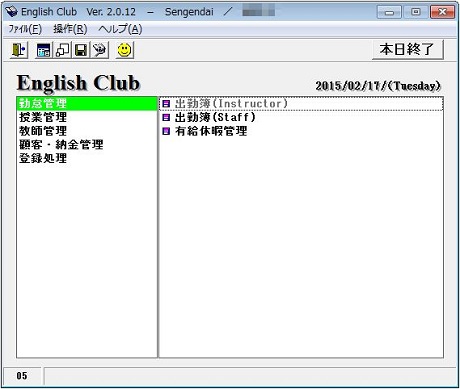Select 勤怠管理 in the left list
The height and width of the screenshot is (389, 460).
click(x=87, y=104)
